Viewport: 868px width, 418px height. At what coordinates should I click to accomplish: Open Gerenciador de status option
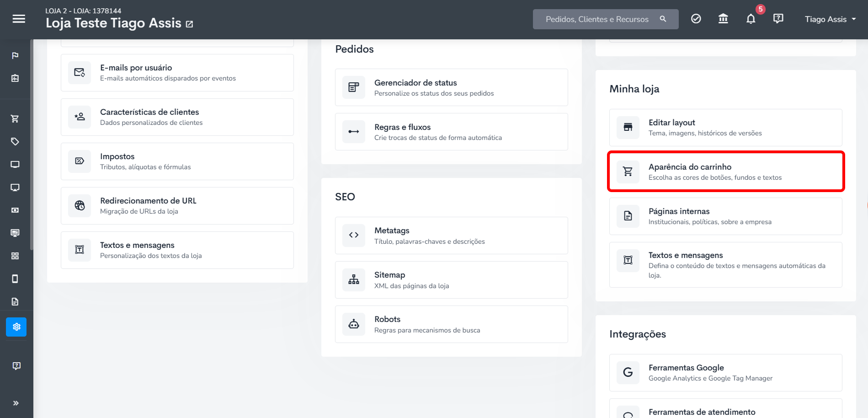point(452,87)
